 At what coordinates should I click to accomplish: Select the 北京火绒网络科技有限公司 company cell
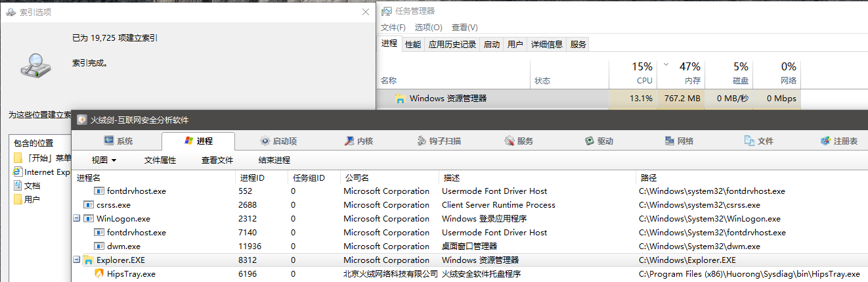tap(391, 274)
